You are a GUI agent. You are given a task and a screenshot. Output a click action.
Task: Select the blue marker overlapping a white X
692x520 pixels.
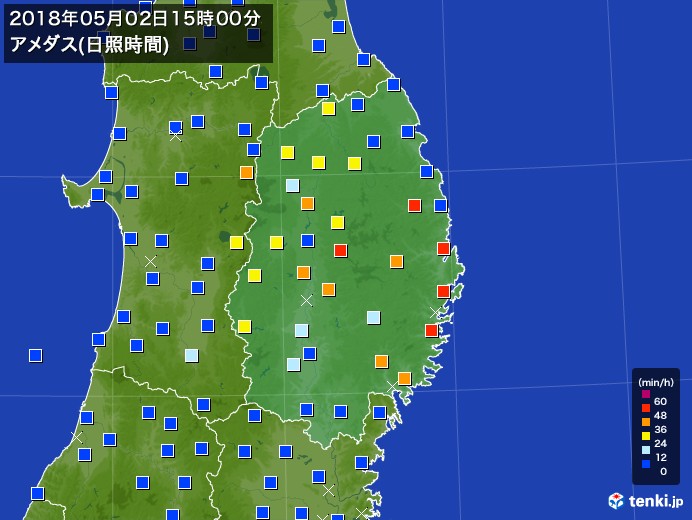pos(175,127)
